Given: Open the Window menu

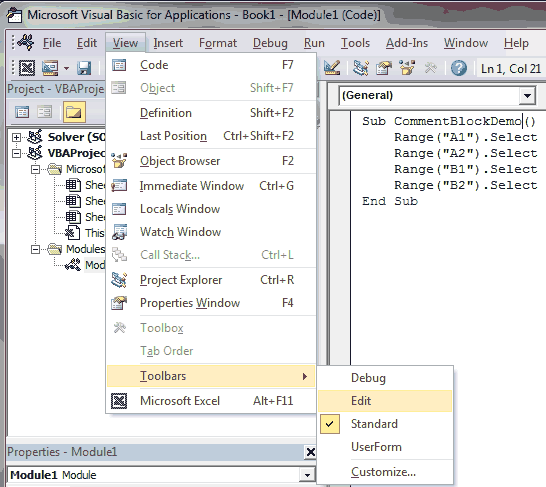Looking at the screenshot, I should tap(466, 43).
